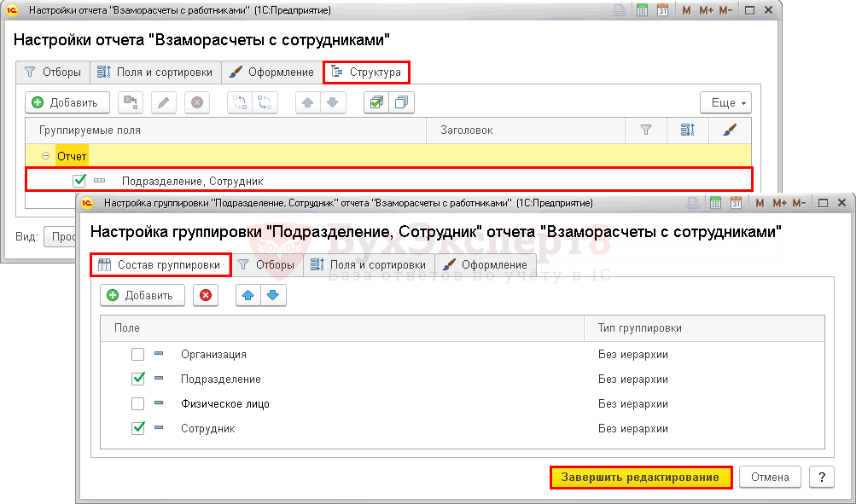Open grouping type for Сотрудник row
The height and width of the screenshot is (504, 856).
(x=632, y=428)
